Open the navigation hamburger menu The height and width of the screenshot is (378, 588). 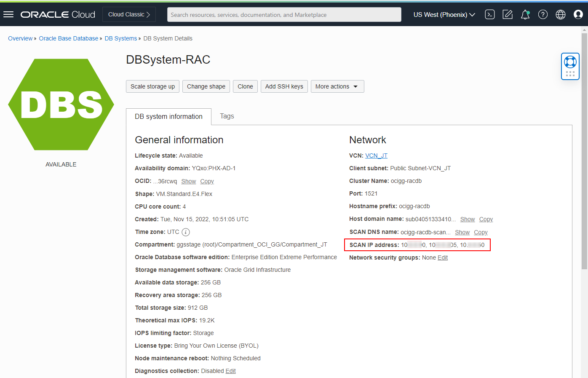coord(8,14)
